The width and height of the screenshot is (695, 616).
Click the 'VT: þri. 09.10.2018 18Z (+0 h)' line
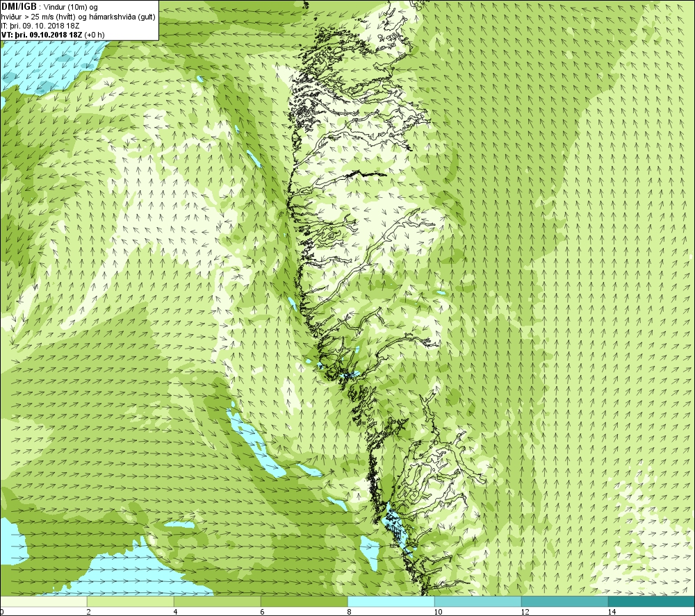coord(53,35)
